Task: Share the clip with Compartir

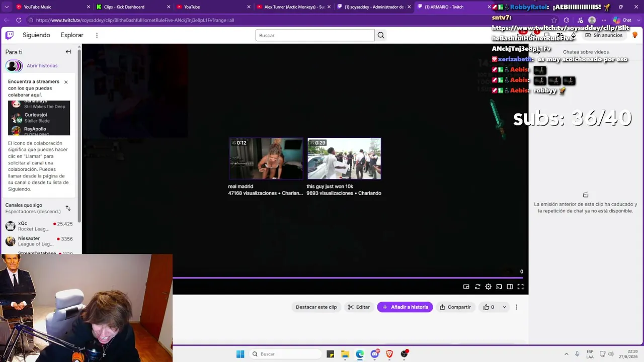Action: [455, 307]
